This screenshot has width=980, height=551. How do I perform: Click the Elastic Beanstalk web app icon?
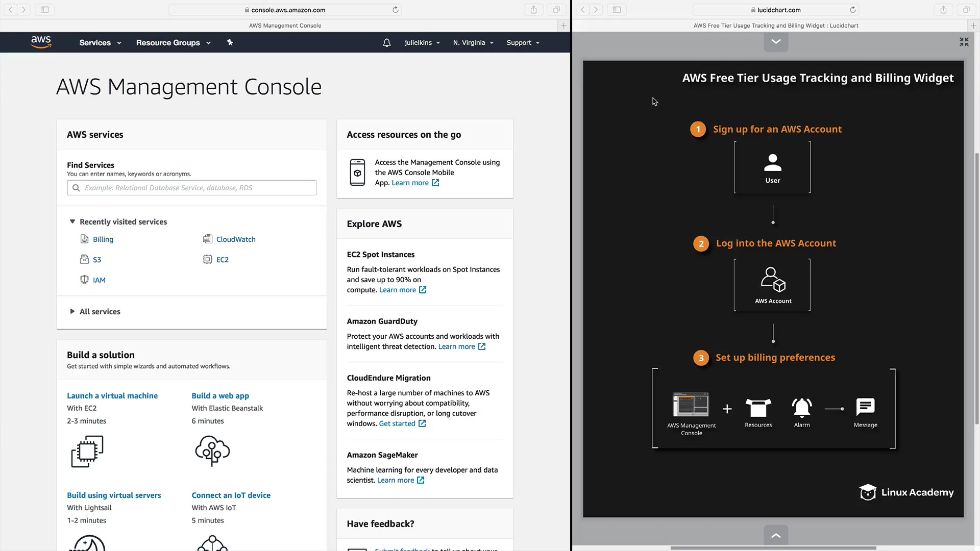click(212, 451)
